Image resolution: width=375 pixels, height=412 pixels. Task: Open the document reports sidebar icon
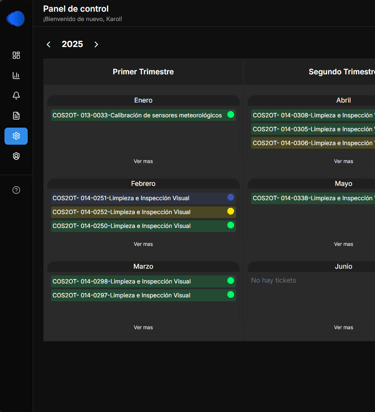click(16, 116)
